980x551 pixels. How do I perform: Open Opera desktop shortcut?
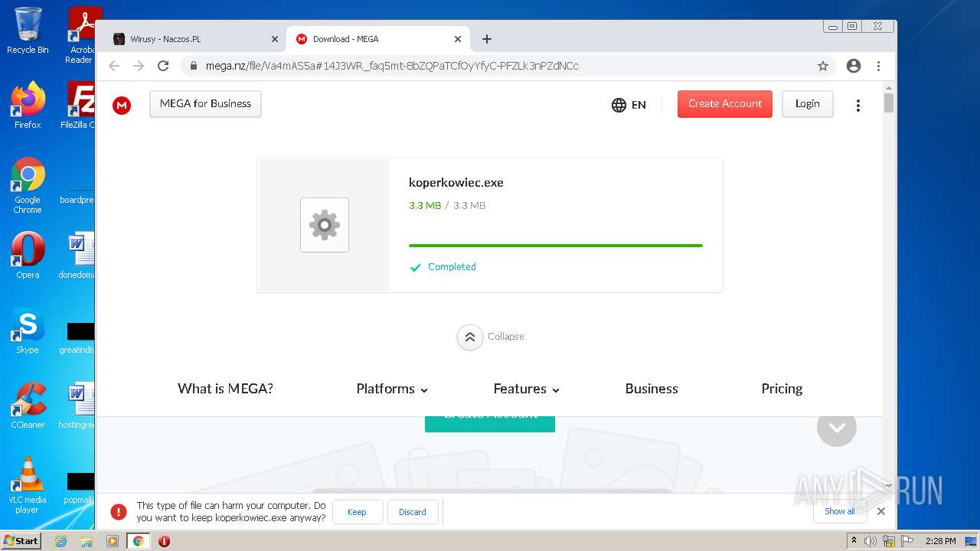(x=28, y=256)
